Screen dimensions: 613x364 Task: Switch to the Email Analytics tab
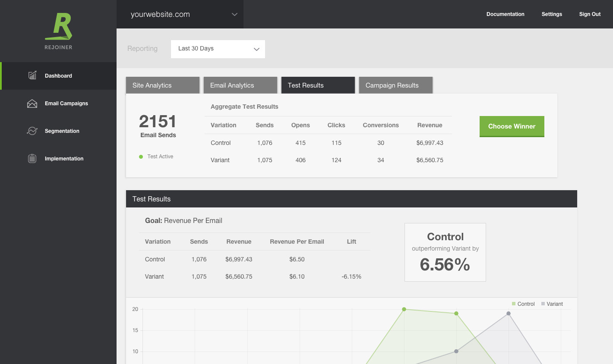coord(240,85)
